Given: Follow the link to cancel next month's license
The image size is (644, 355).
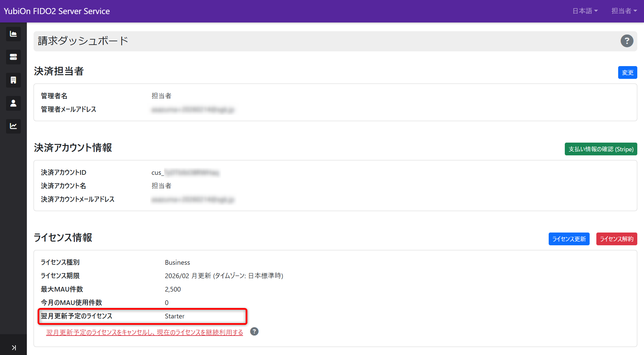Looking at the screenshot, I should [144, 332].
